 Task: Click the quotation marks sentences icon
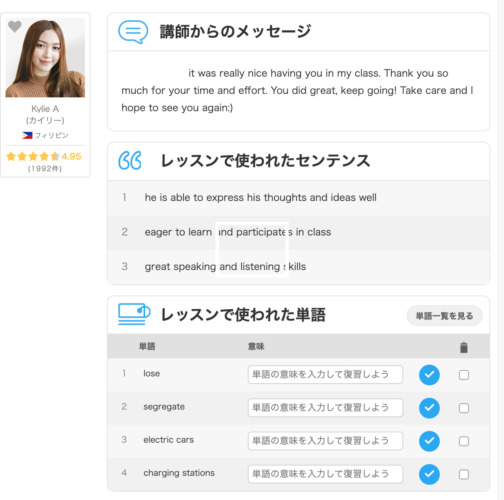point(130,161)
